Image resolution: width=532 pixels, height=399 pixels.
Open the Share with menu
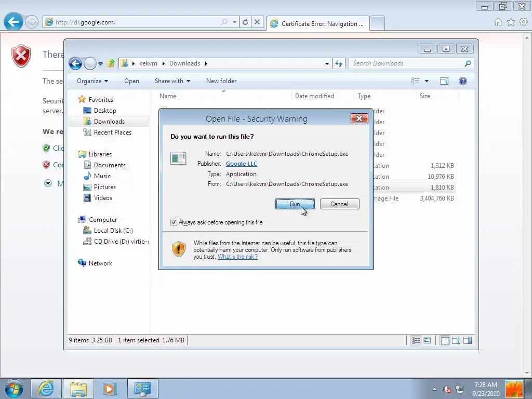[x=172, y=81]
